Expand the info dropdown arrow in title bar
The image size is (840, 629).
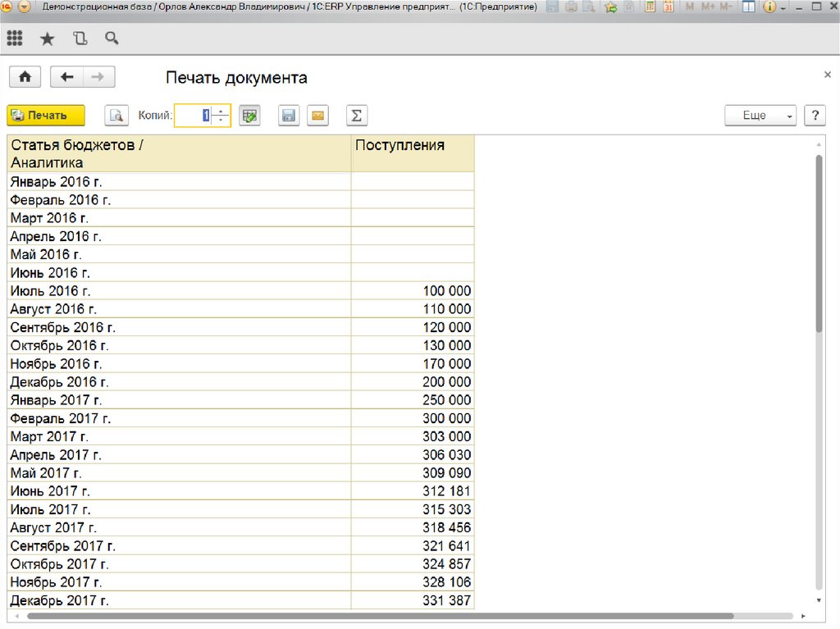pyautogui.click(x=783, y=7)
